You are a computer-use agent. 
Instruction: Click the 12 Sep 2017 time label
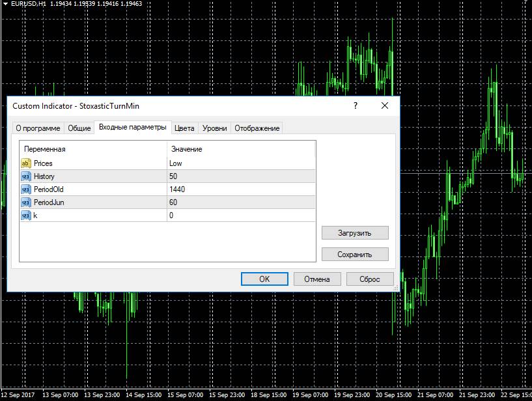[18, 395]
